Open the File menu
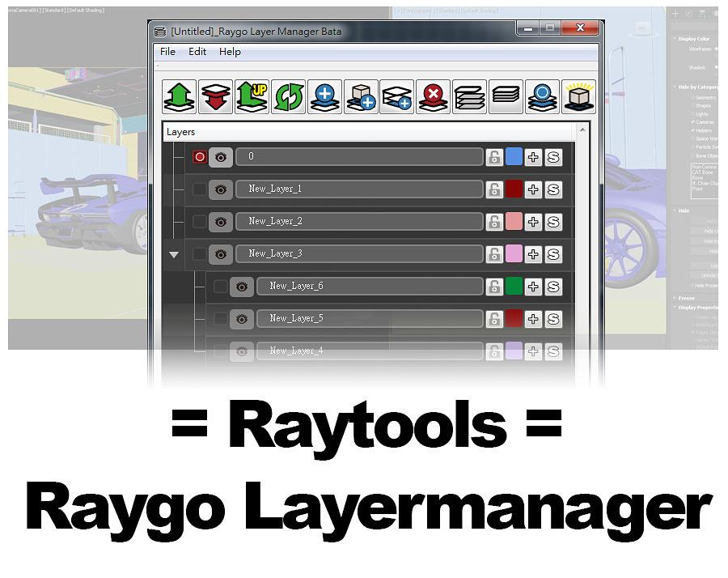This screenshot has height=578, width=728. (167, 51)
